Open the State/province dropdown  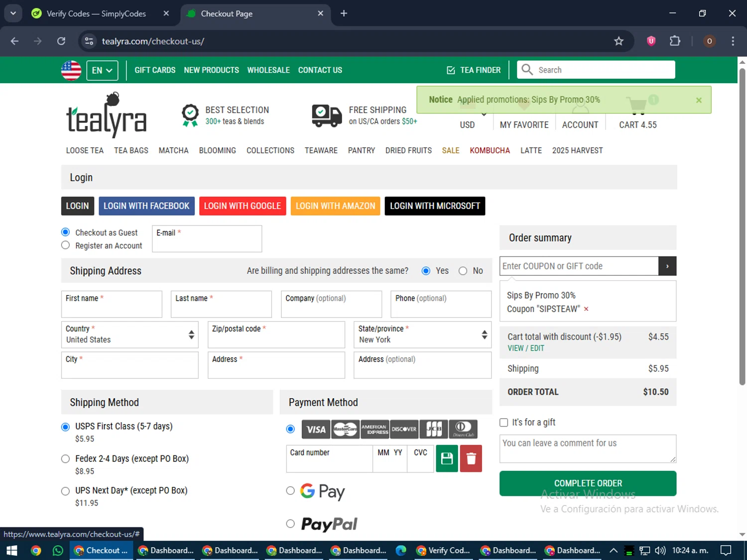point(422,335)
